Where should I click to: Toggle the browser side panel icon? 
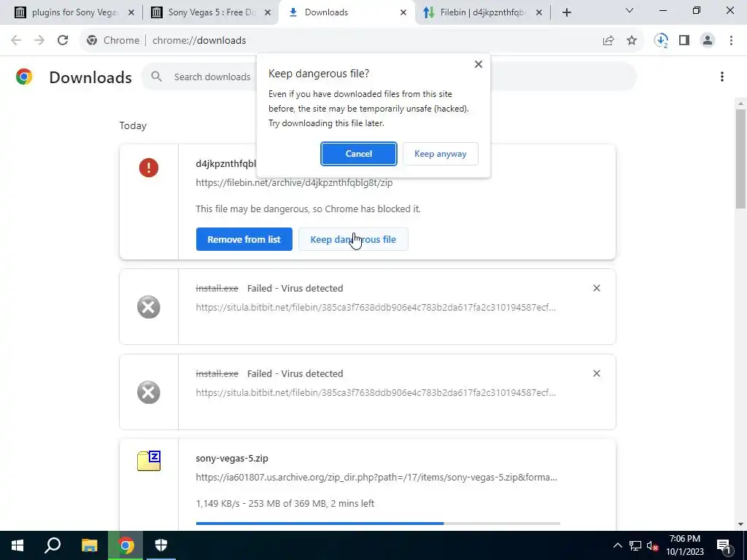684,41
